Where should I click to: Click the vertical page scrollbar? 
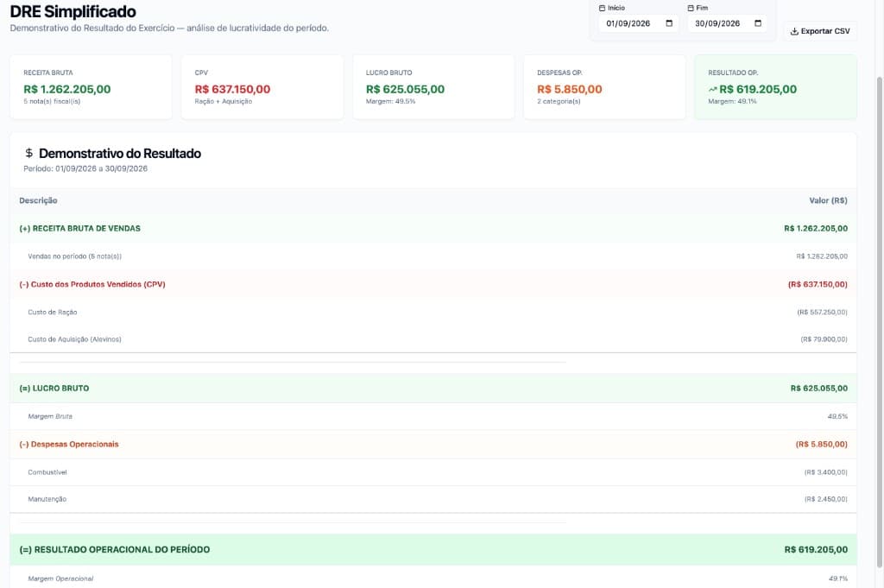879,321
